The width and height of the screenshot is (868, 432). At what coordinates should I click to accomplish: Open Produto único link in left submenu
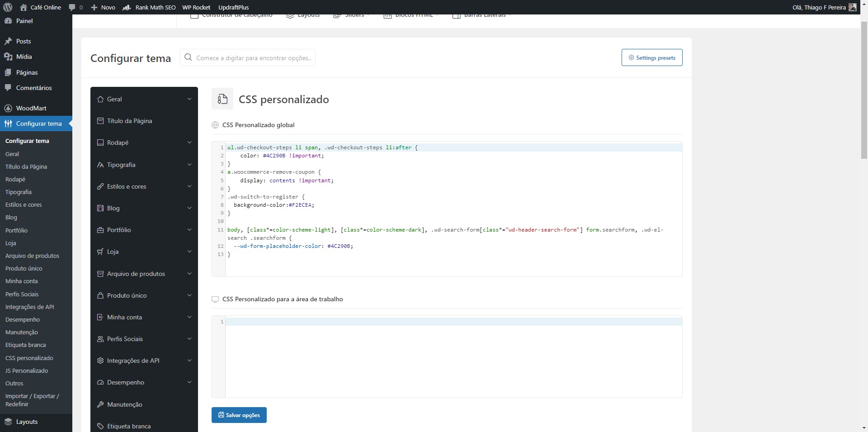pos(24,268)
